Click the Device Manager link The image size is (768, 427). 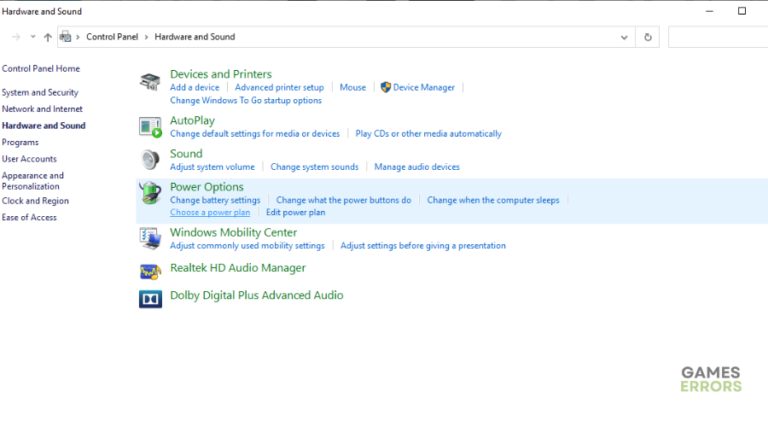[x=423, y=87]
